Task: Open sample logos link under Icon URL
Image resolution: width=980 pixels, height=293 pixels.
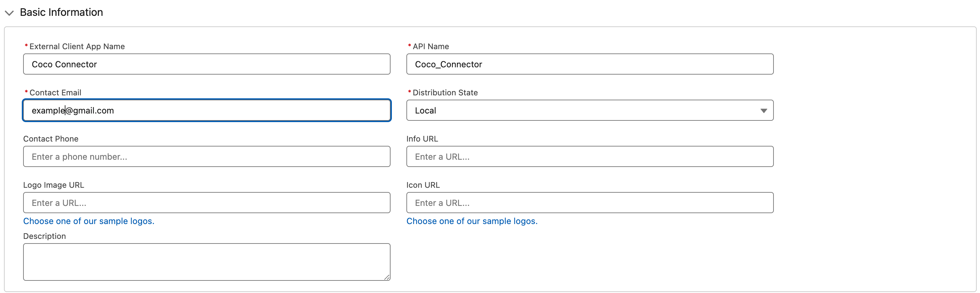Action: [x=472, y=221]
